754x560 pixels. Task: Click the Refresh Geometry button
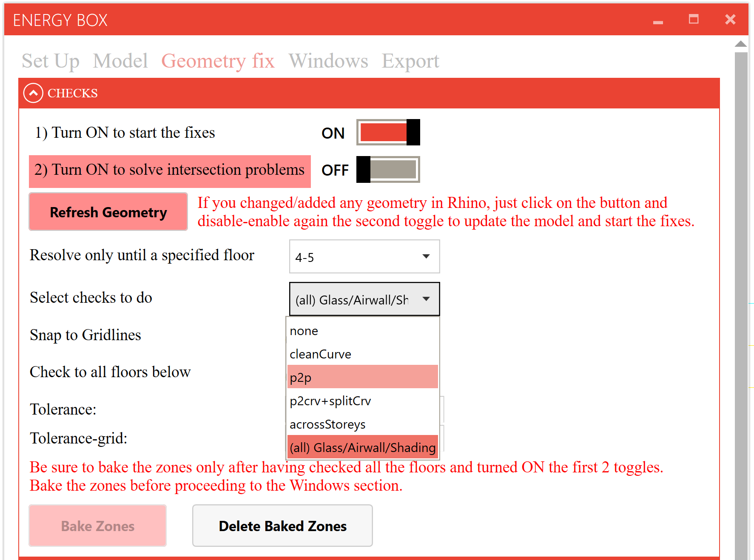108,212
